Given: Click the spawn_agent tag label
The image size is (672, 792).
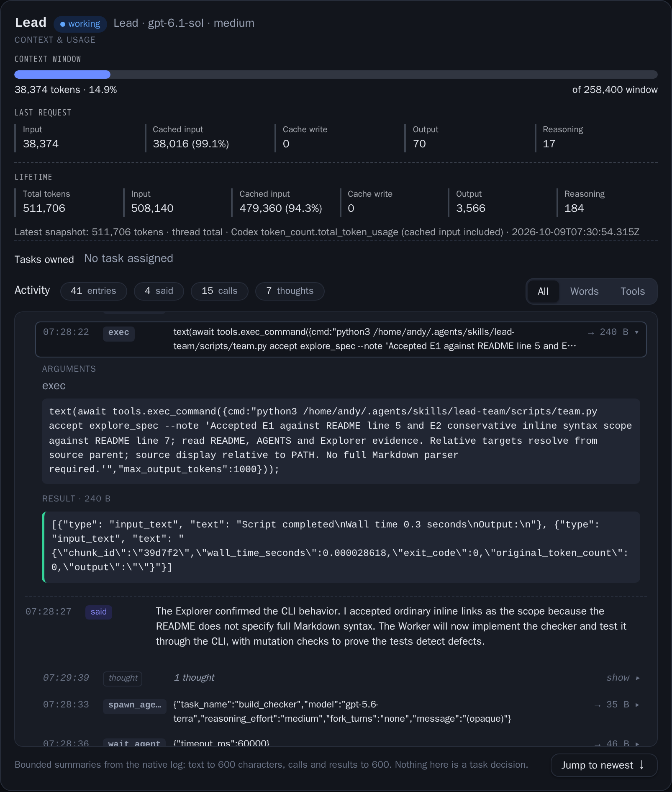Looking at the screenshot, I should tap(135, 705).
